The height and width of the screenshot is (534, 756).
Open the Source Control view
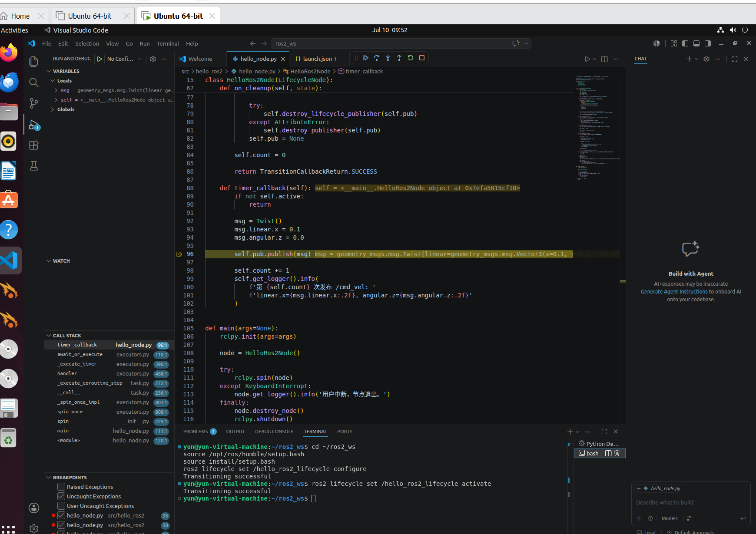pyautogui.click(x=33, y=103)
